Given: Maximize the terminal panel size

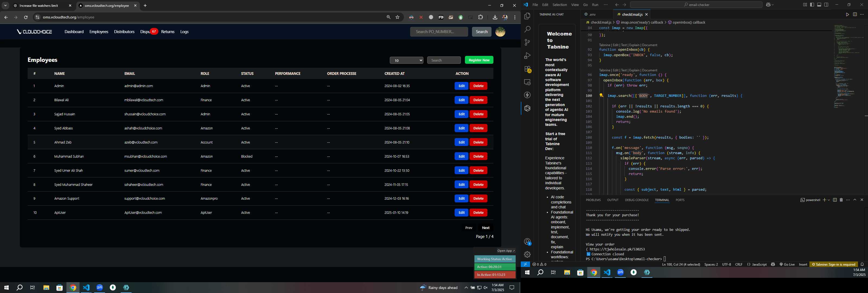Looking at the screenshot, I should 855,200.
